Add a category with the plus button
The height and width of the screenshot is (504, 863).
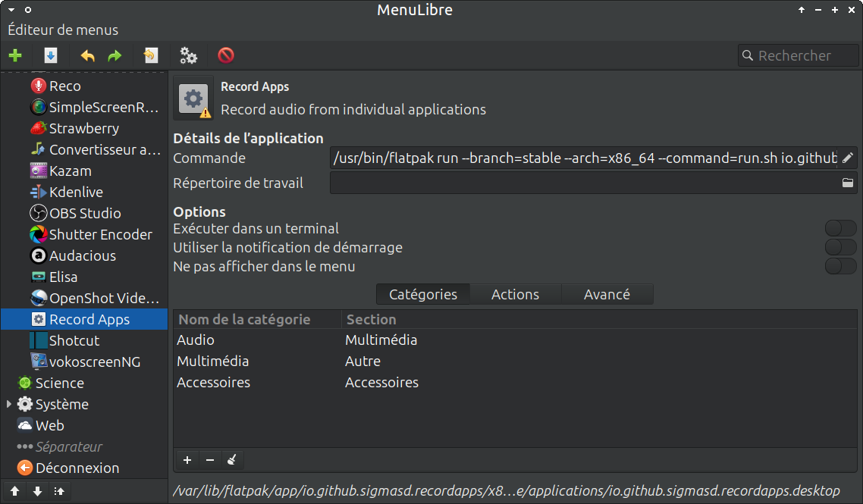(x=187, y=459)
